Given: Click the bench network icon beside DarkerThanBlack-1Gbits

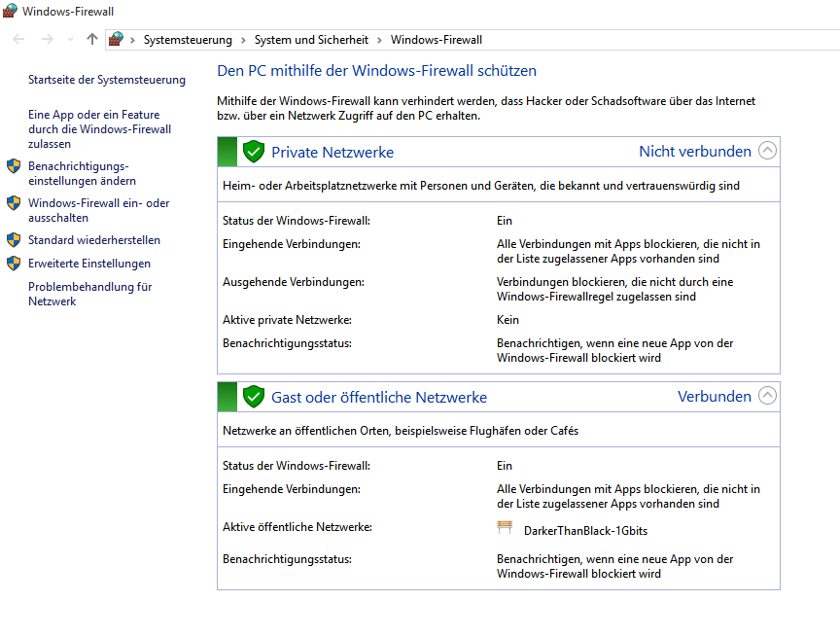Looking at the screenshot, I should 505,527.
